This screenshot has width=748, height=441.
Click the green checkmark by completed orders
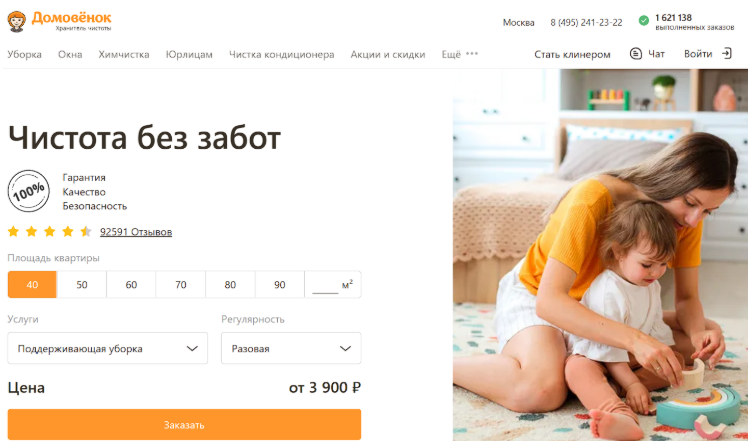coord(644,21)
